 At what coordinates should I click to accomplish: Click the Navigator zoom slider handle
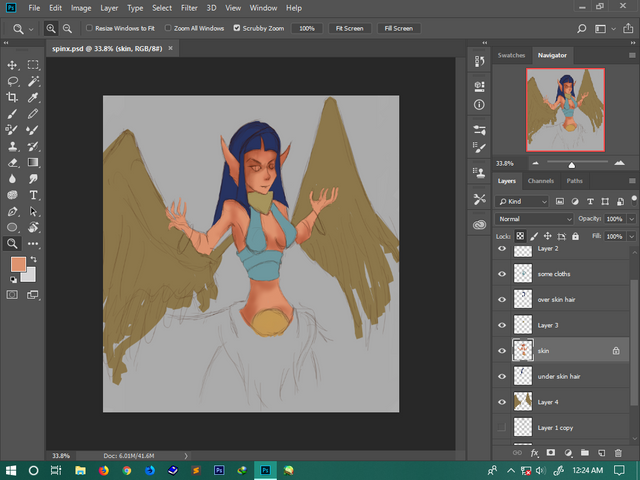[x=571, y=165]
